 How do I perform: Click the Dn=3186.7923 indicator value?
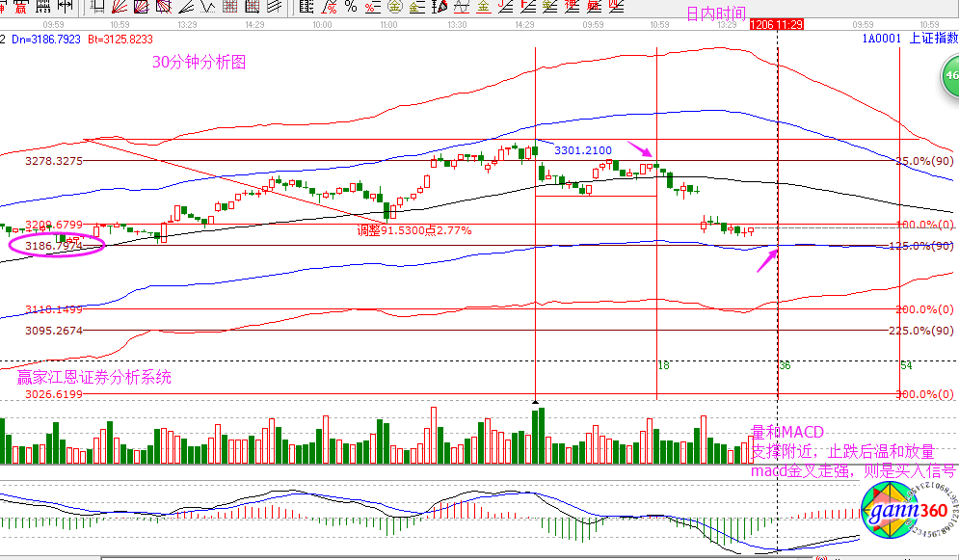[46, 40]
